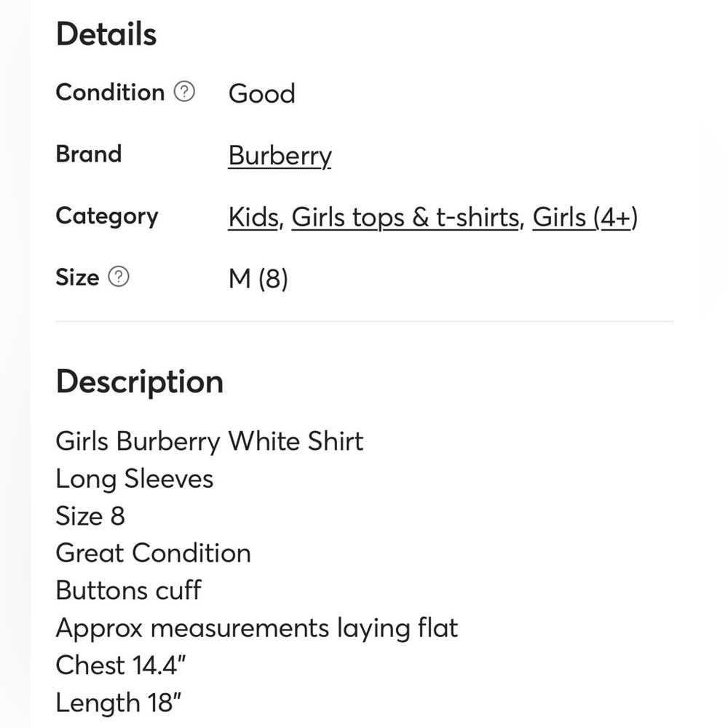Select the Category field label
The width and height of the screenshot is (728, 728).
[x=107, y=216]
